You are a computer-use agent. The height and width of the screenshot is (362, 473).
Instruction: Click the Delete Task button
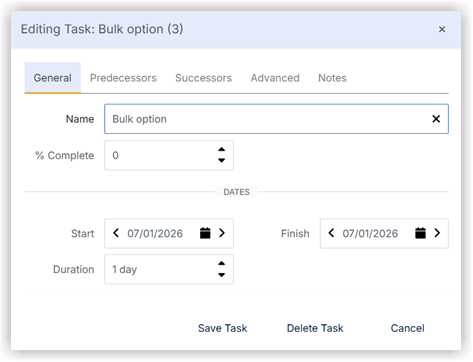pyautogui.click(x=315, y=328)
